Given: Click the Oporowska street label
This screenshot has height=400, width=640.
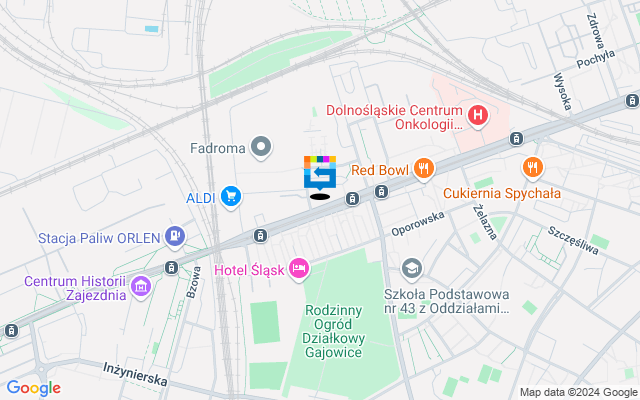Looking at the screenshot, I should (x=418, y=224).
